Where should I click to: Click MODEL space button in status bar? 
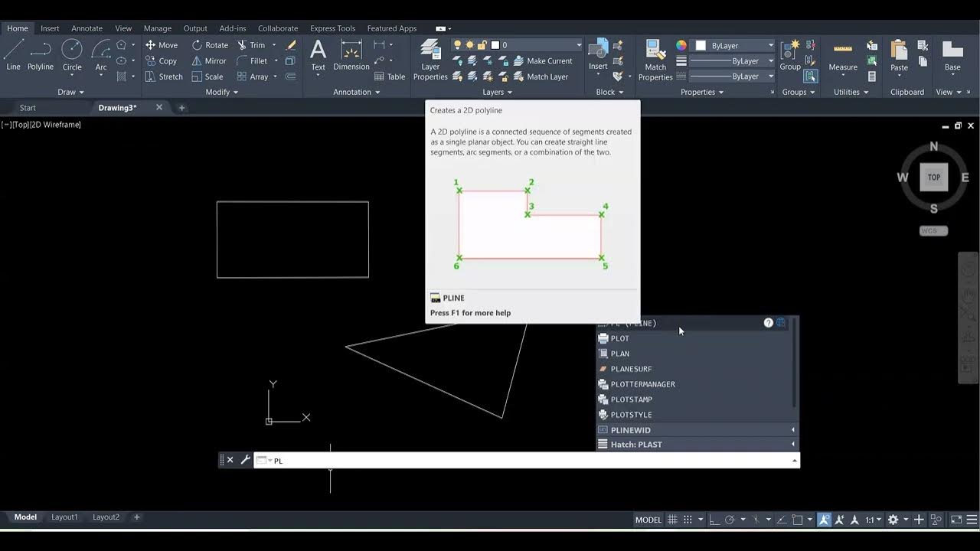coord(648,520)
